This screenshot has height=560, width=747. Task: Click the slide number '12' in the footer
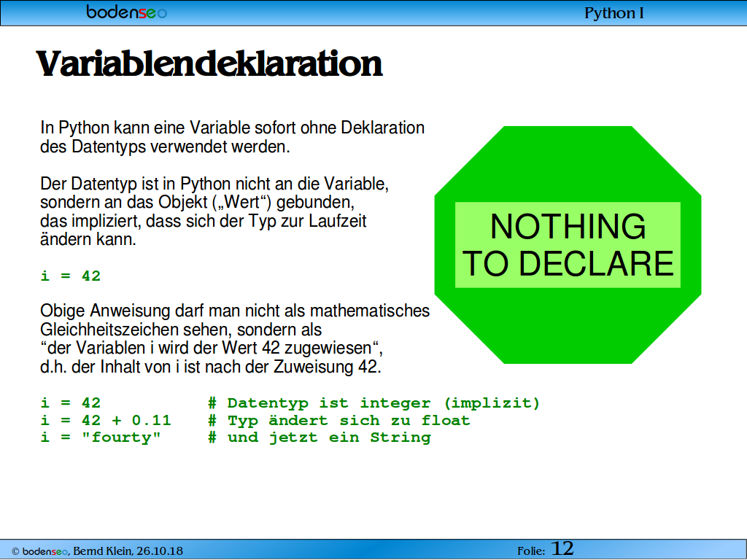[x=562, y=548]
